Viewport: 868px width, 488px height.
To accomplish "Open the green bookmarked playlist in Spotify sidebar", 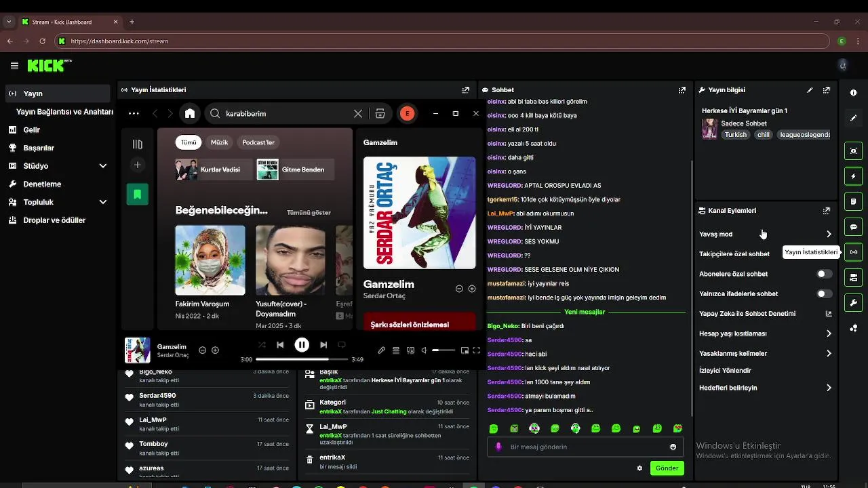I will (137, 195).
